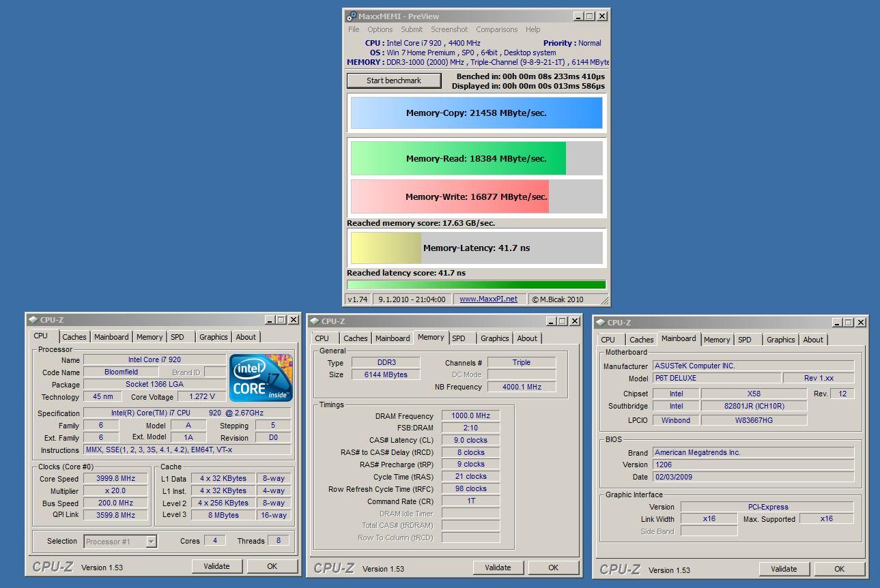Click the Core Speed 3999.8 MHz field
This screenshot has height=588, width=880.
(116, 479)
